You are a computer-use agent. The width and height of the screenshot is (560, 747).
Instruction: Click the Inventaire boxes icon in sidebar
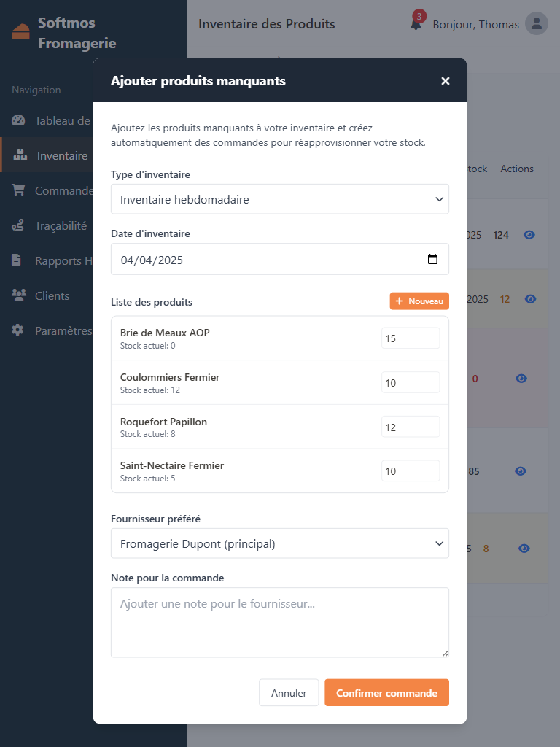click(x=20, y=155)
